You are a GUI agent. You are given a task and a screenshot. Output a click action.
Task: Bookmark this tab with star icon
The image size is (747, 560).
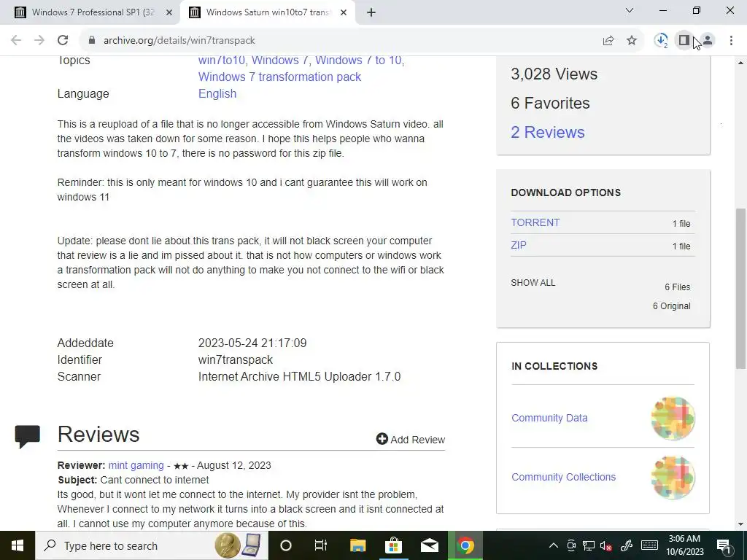[632, 41]
